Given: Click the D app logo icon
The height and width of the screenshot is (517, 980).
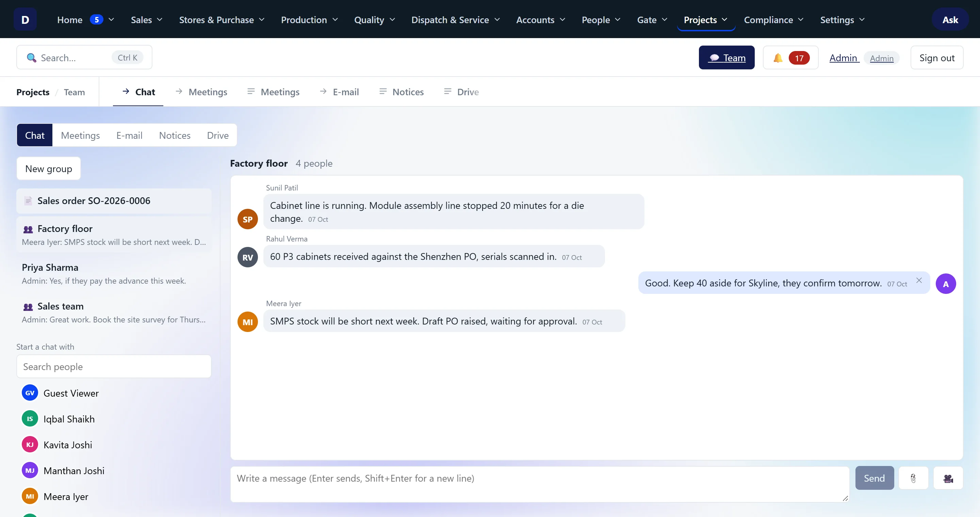Looking at the screenshot, I should tap(25, 19).
